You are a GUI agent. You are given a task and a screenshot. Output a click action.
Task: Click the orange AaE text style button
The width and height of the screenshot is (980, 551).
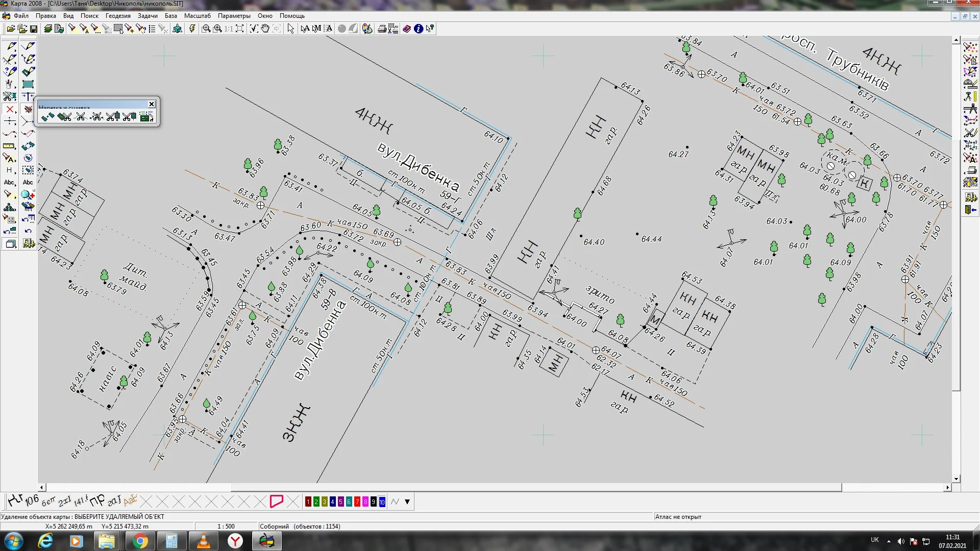coord(130,500)
